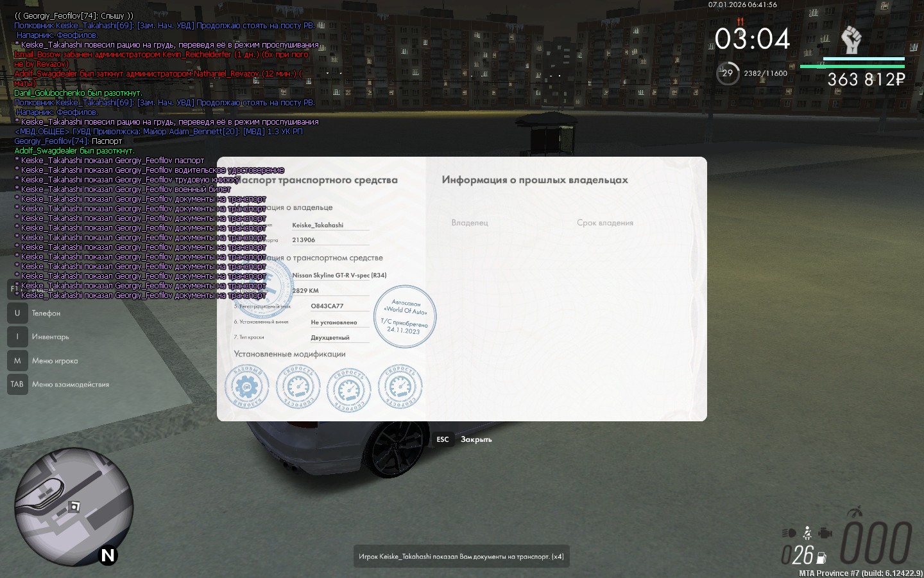Screen dimensions: 924x578
Task: Open Телефон from the quick menu
Action: coord(46,313)
